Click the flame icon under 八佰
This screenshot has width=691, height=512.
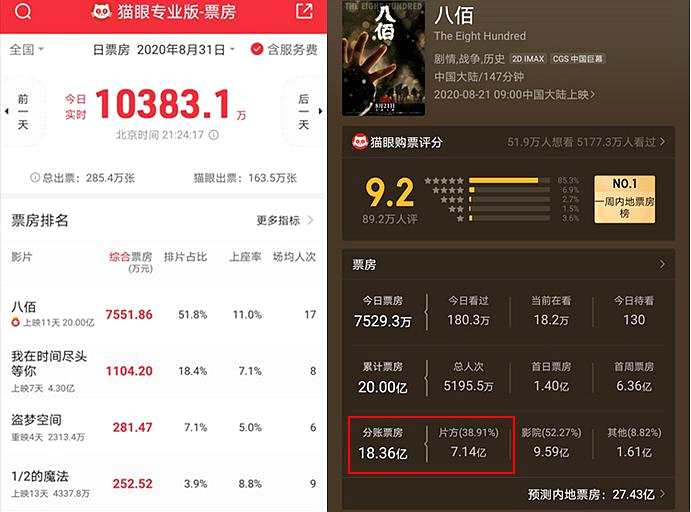pyautogui.click(x=16, y=323)
